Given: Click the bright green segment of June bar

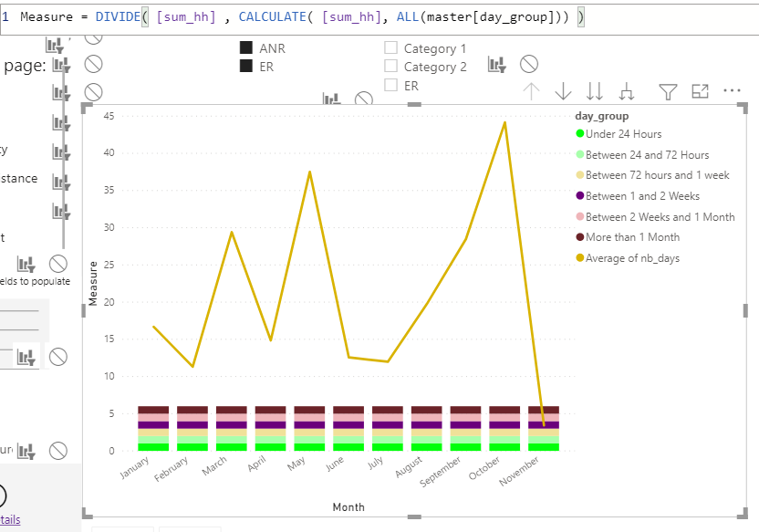Looking at the screenshot, I should point(348,447).
